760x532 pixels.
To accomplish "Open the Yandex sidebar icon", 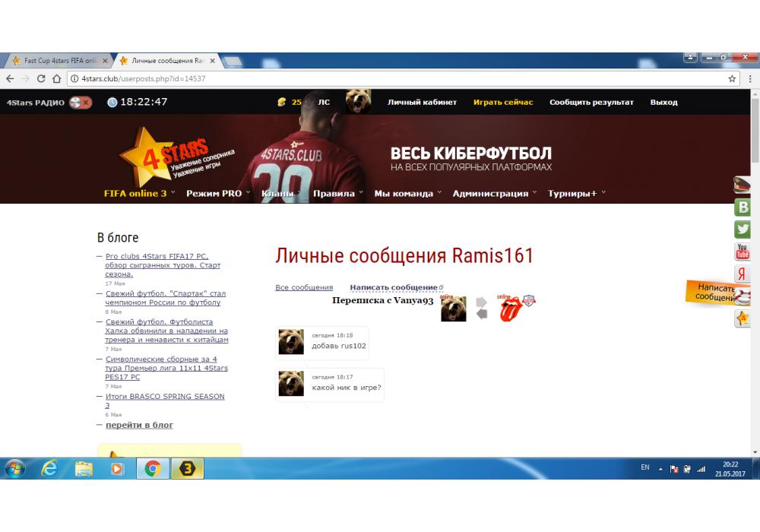I will [x=742, y=274].
